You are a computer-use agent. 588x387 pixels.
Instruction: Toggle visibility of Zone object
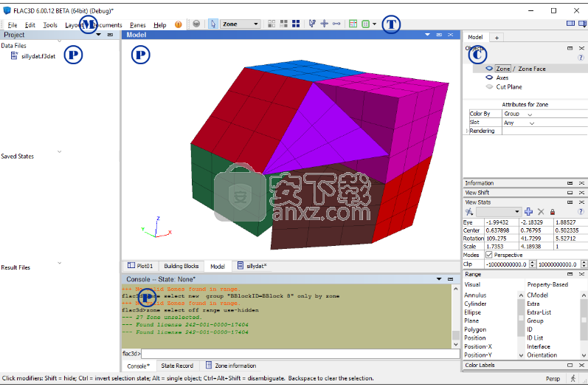click(489, 69)
